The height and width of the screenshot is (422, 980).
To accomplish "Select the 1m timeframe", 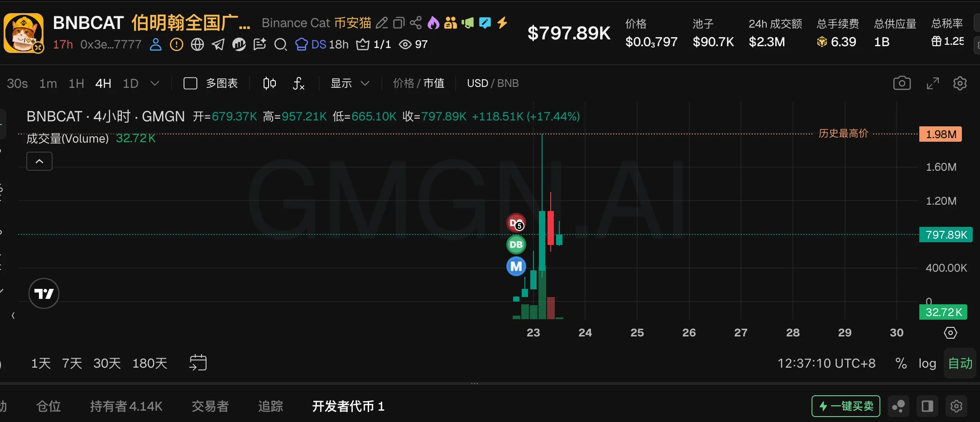I will coord(48,83).
